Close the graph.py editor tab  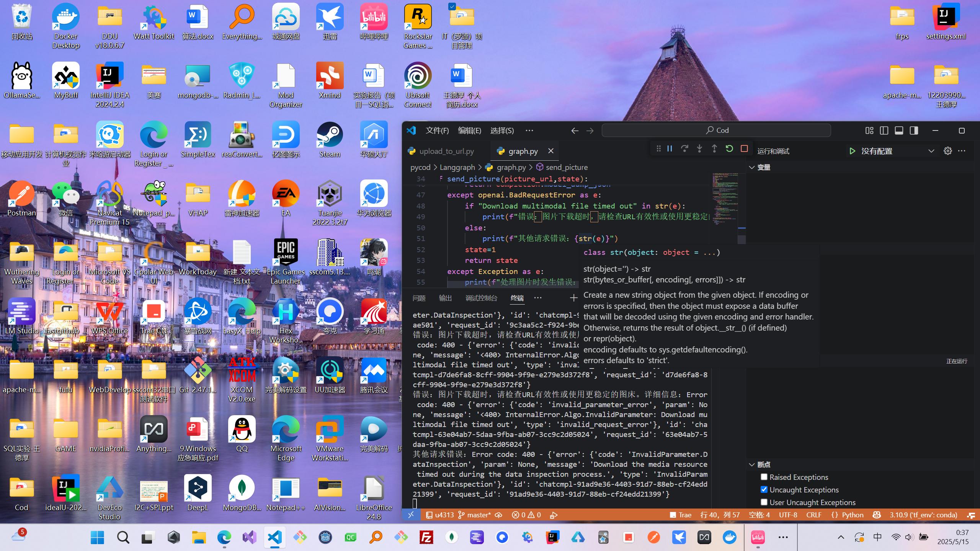[x=551, y=151]
